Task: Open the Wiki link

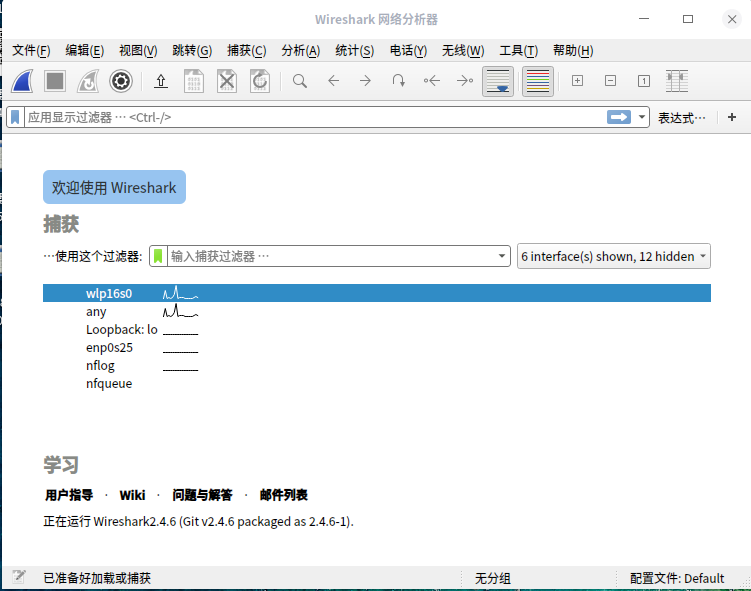Action: (132, 495)
